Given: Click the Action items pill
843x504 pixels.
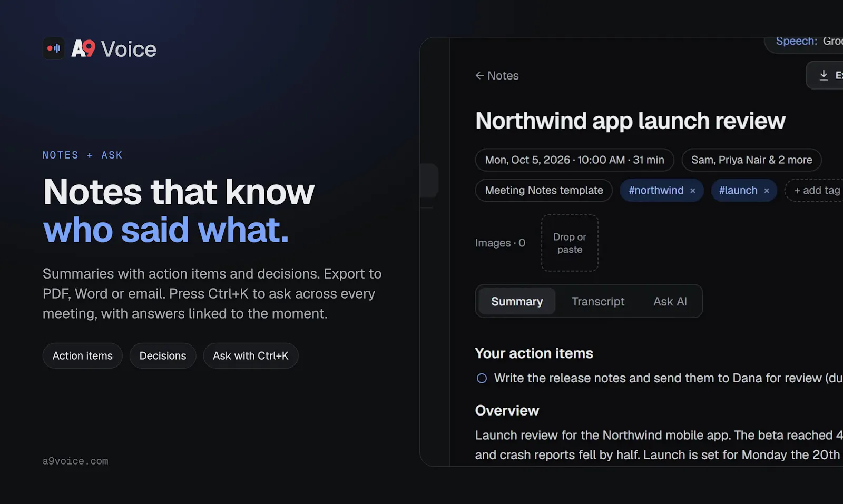Looking at the screenshot, I should pyautogui.click(x=83, y=356).
